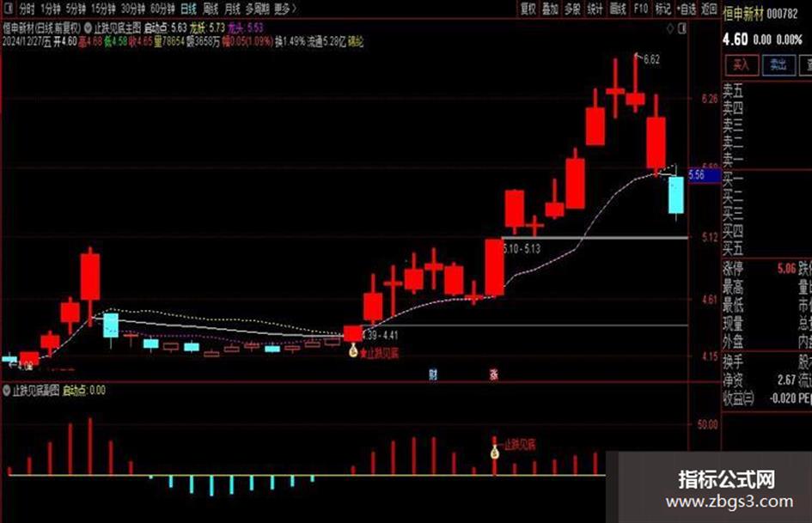Select the 1分钟 period tab

click(50, 9)
